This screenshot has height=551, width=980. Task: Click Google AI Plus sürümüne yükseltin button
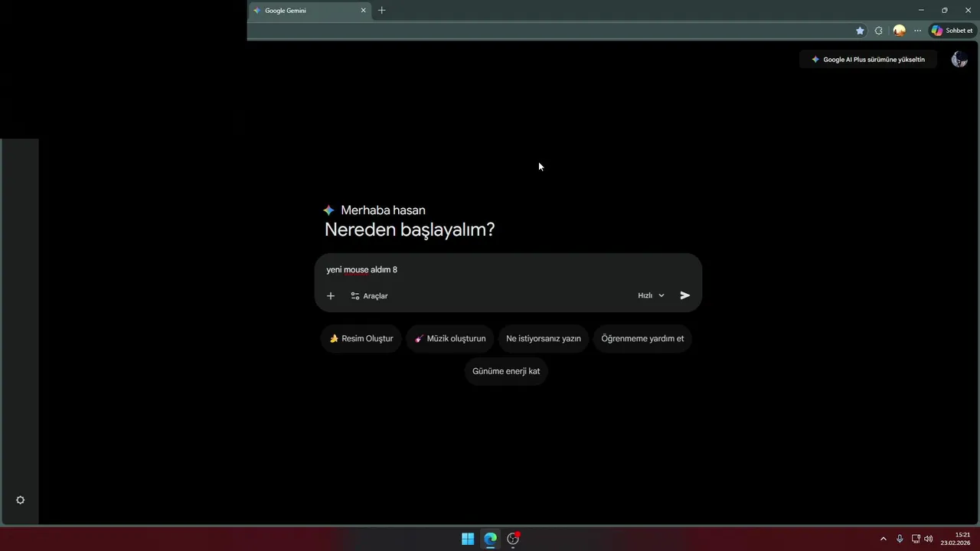coord(868,60)
